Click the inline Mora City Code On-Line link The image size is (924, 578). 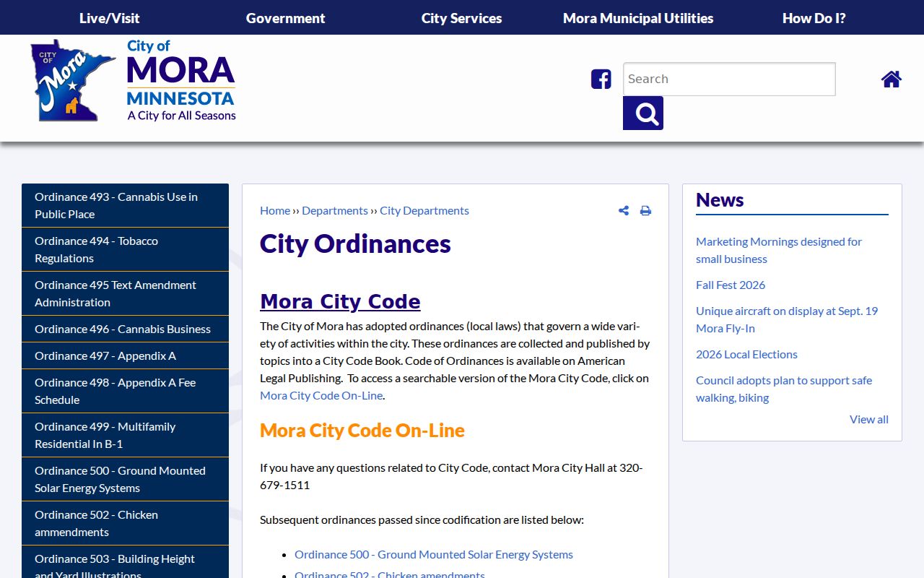(x=321, y=395)
